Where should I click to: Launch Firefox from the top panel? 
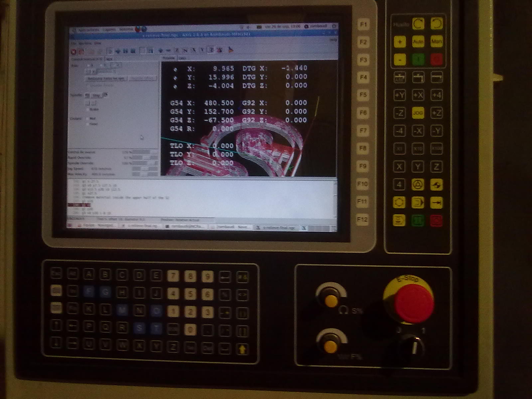click(137, 29)
